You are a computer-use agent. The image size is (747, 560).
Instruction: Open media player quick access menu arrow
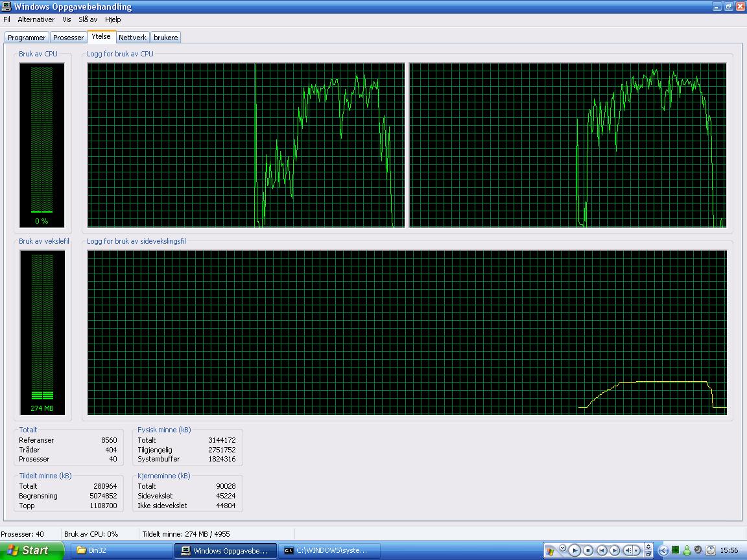click(563, 548)
